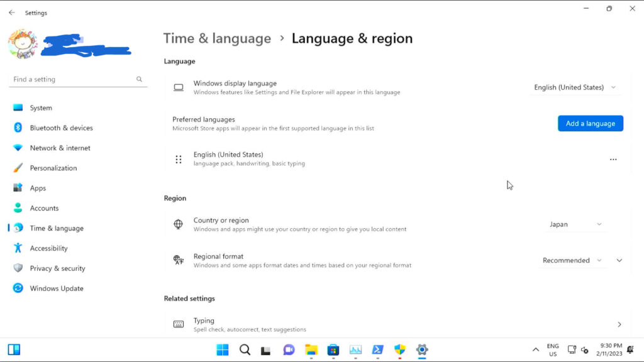Open the notification center icon
Screen dimensions: 644x362
click(630, 349)
